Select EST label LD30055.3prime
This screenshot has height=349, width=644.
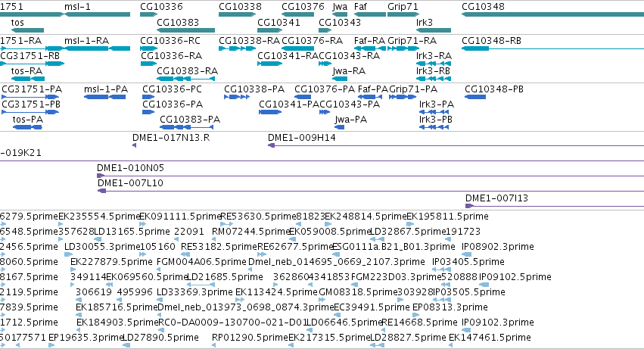coord(102,247)
